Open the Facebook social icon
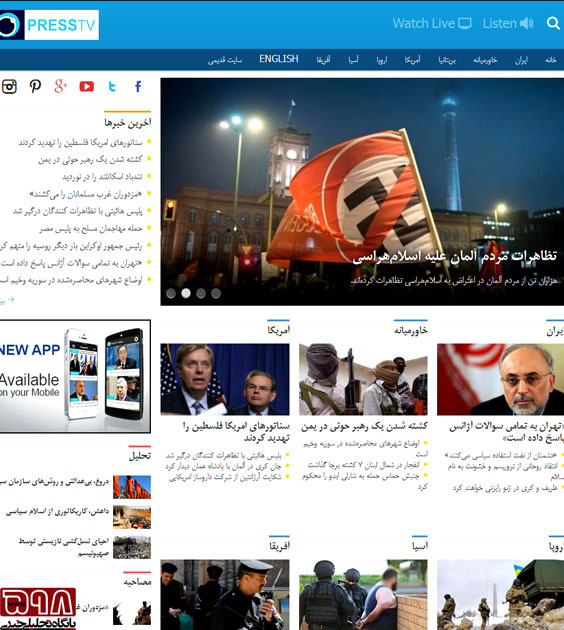Viewport: 564px width, 630px height. [x=138, y=86]
